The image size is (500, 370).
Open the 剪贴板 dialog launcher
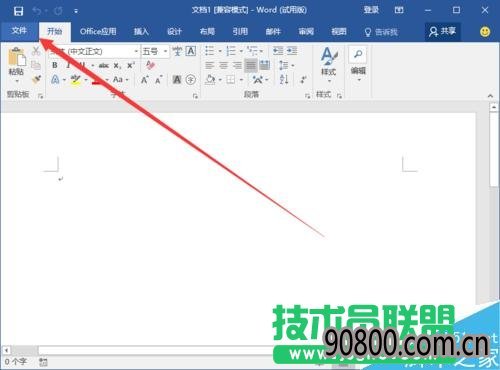click(40, 96)
